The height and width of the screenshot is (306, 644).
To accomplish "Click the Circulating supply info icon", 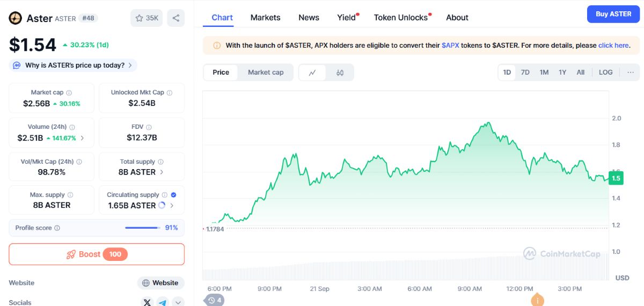I will coord(165,195).
